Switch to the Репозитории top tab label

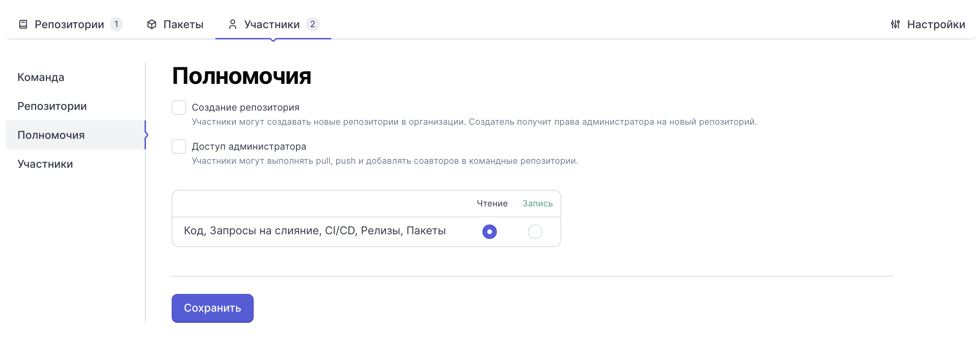[x=69, y=25]
